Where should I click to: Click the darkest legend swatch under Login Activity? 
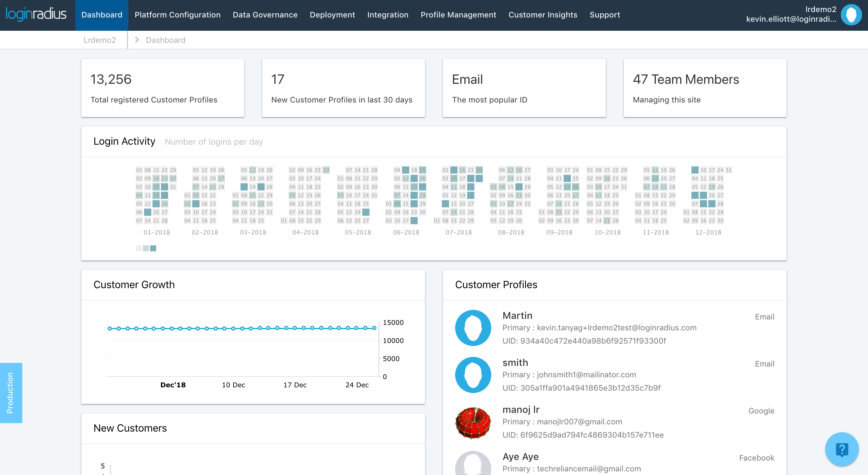[x=153, y=248]
